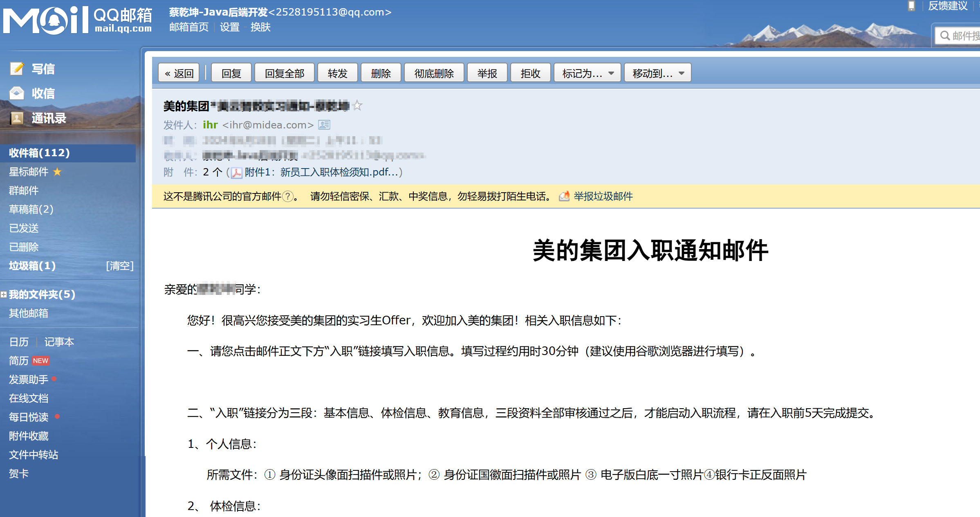Click 清空 next to 垃圾箱
980x517 pixels.
[x=120, y=266]
